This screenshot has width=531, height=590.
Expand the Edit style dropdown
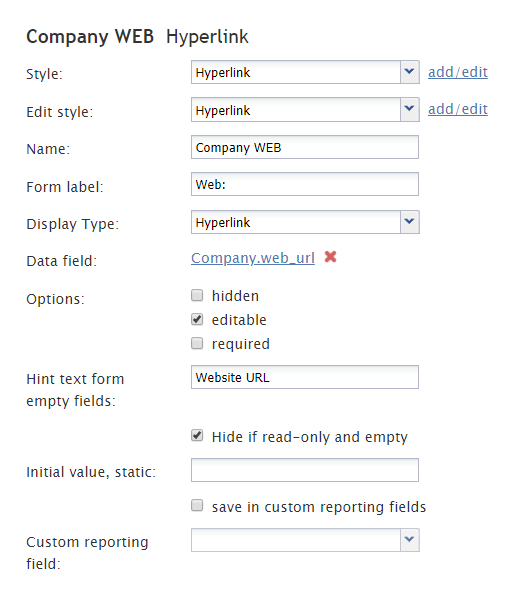pos(409,109)
